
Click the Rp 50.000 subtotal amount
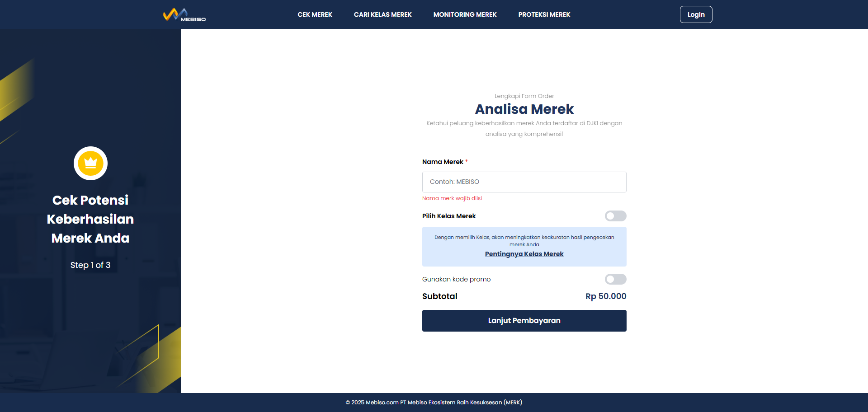[606, 296]
